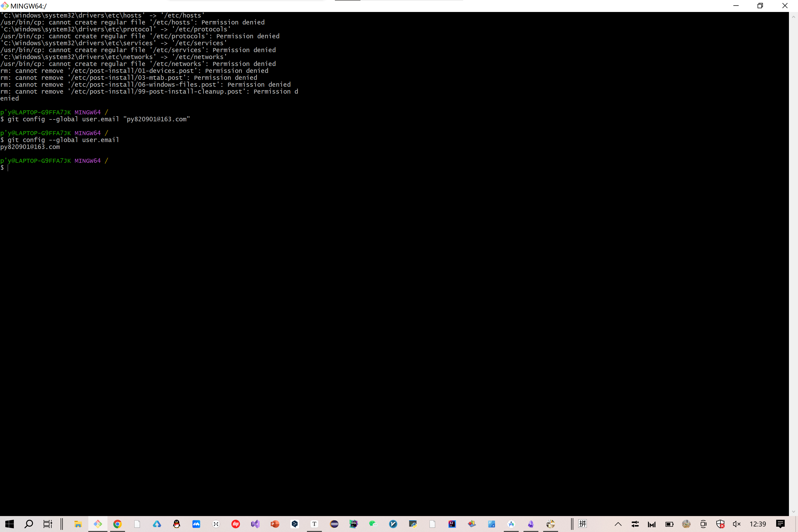Image resolution: width=798 pixels, height=532 pixels.
Task: Open WeChat from the taskbar
Action: click(x=373, y=524)
